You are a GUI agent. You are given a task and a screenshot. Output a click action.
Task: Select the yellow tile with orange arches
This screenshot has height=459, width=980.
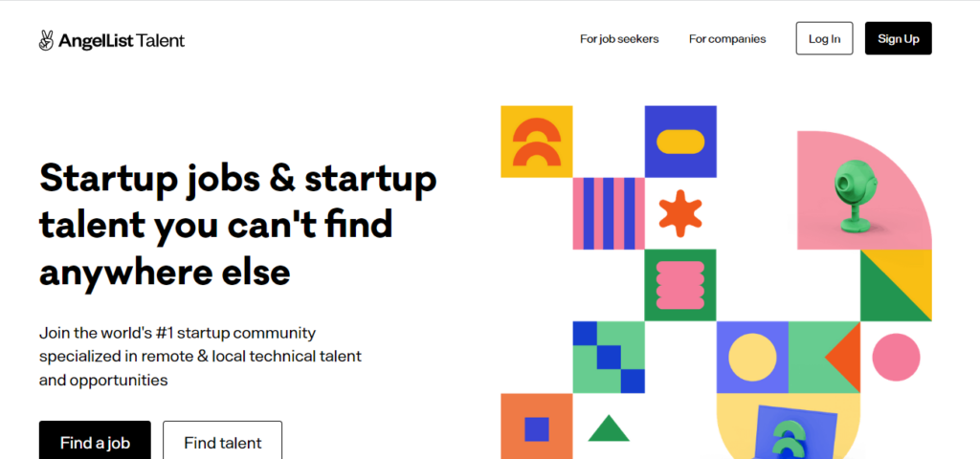coord(536,142)
